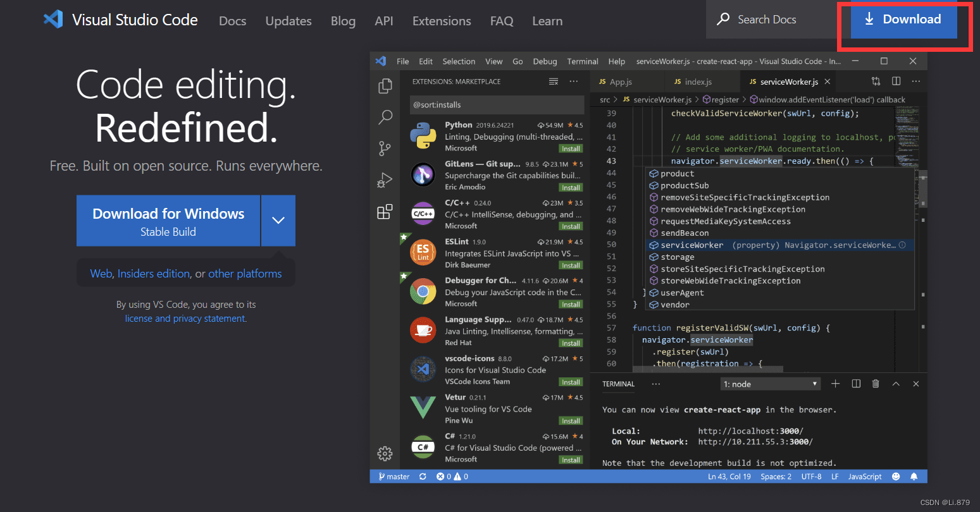
Task: Click the Vetur extension icon
Action: point(423,408)
